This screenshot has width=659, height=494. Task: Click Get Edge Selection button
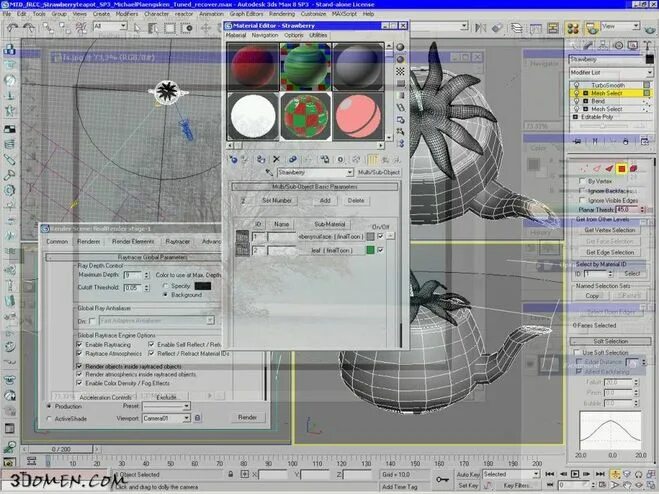pos(609,253)
